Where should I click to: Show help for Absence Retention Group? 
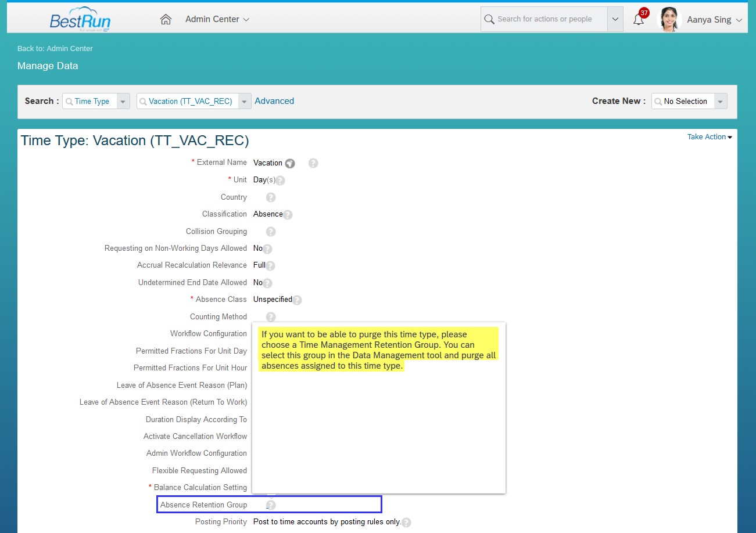click(271, 505)
